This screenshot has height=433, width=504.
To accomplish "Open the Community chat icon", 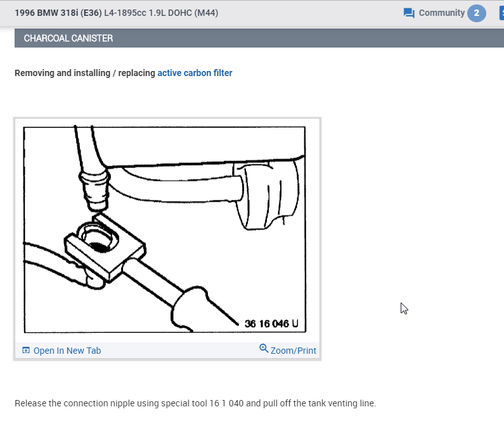I will (409, 13).
